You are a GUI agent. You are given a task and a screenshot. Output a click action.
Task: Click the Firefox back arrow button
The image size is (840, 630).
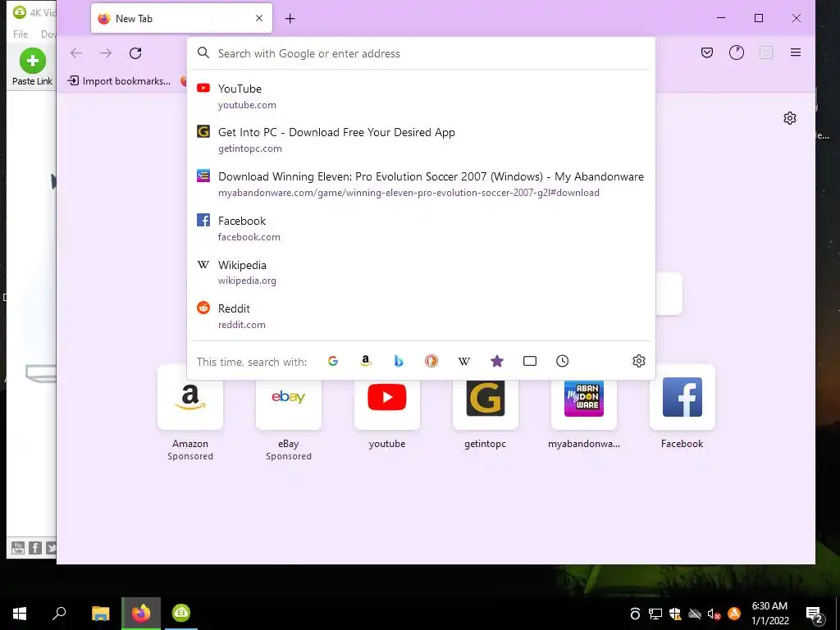pyautogui.click(x=76, y=53)
